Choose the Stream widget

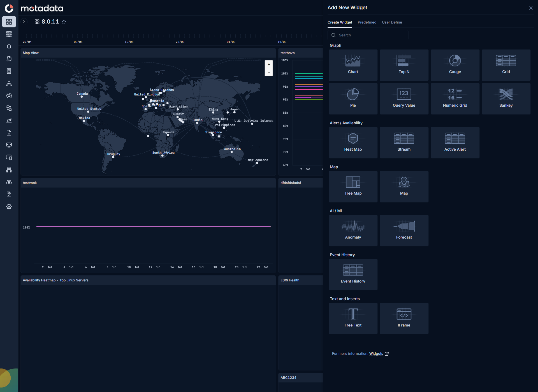click(x=404, y=143)
